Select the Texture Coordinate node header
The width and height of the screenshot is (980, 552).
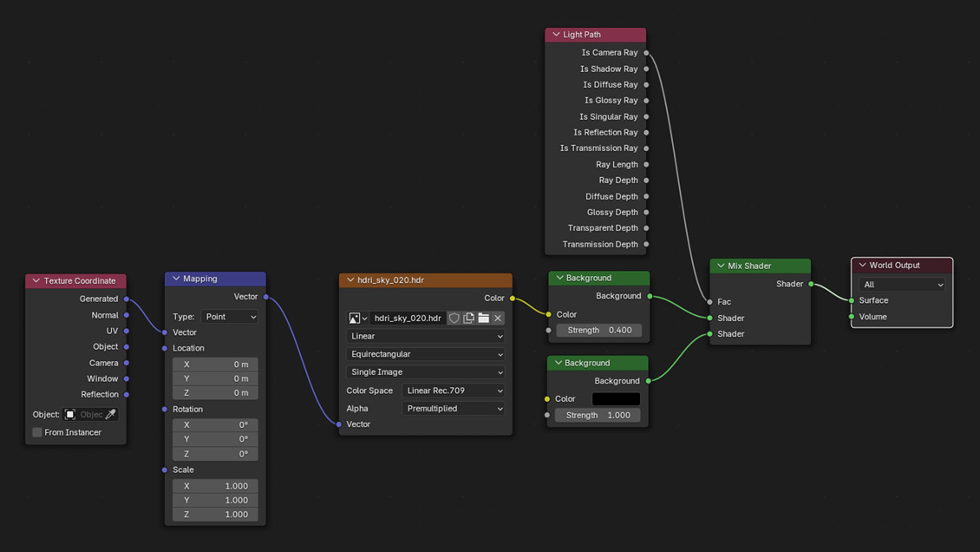tap(80, 281)
